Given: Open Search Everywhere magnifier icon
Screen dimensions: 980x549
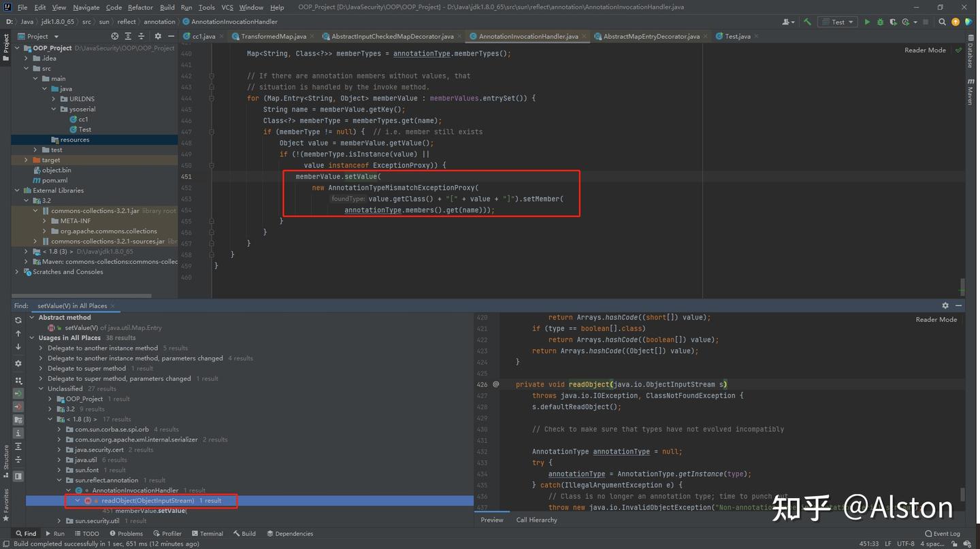Looking at the screenshot, I should click(943, 22).
